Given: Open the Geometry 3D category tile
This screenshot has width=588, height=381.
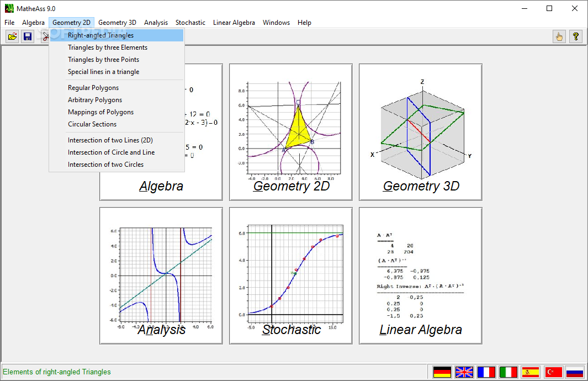Looking at the screenshot, I should [x=421, y=132].
